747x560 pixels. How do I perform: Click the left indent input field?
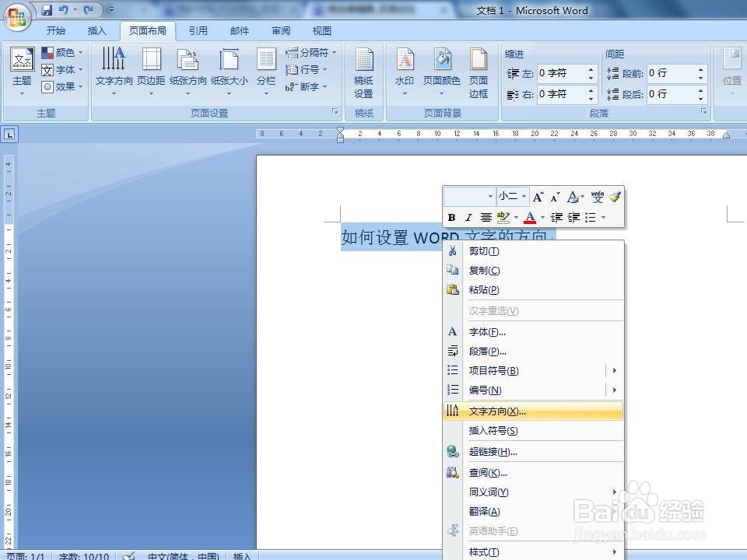tap(561, 73)
